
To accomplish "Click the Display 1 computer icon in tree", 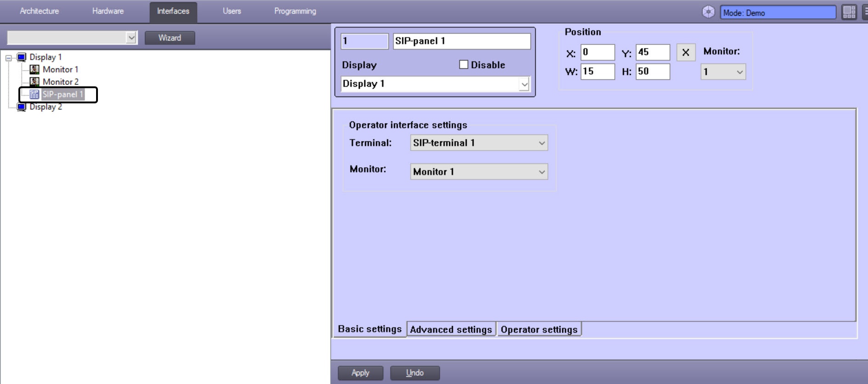I will [22, 57].
